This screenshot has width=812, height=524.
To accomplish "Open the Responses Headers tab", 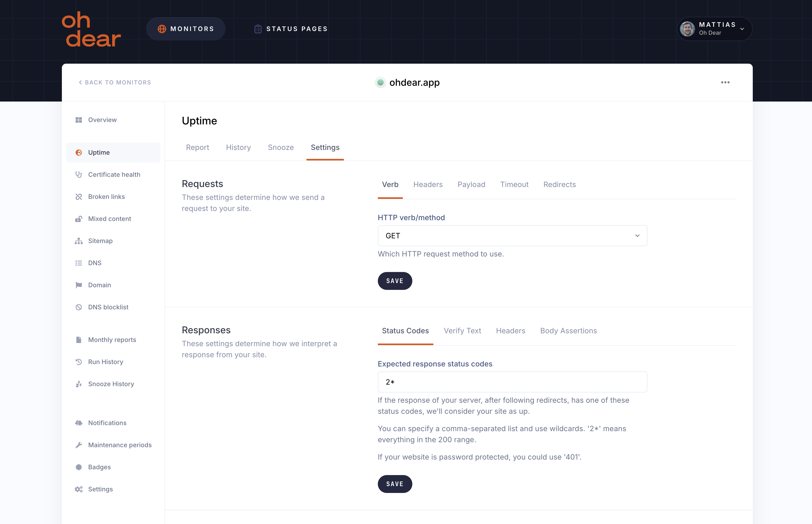I will click(510, 331).
